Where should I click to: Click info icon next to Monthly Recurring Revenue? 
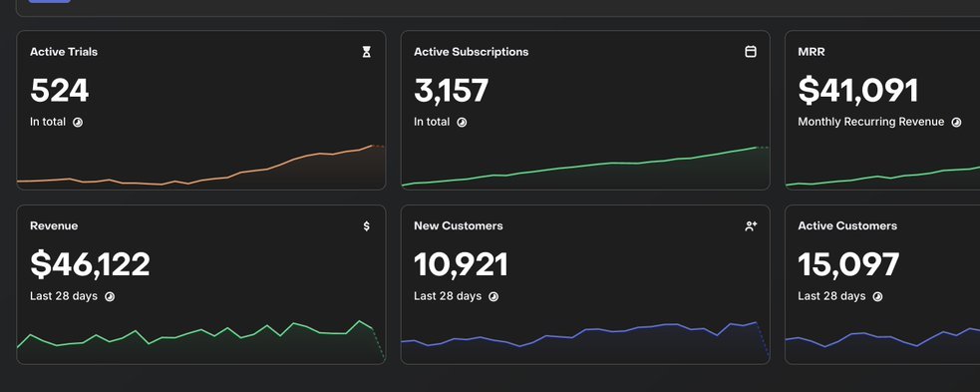(x=956, y=122)
